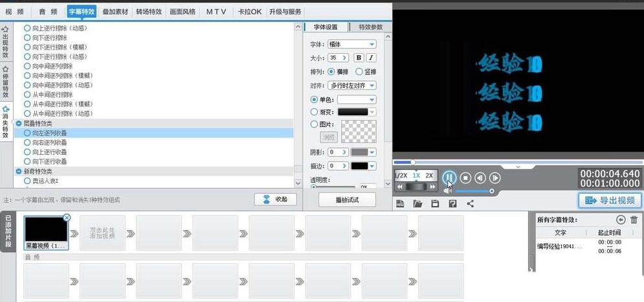Viewport: 644px width, 302px height.
Task: Select 竖排 vertical layout radio button
Action: point(359,72)
